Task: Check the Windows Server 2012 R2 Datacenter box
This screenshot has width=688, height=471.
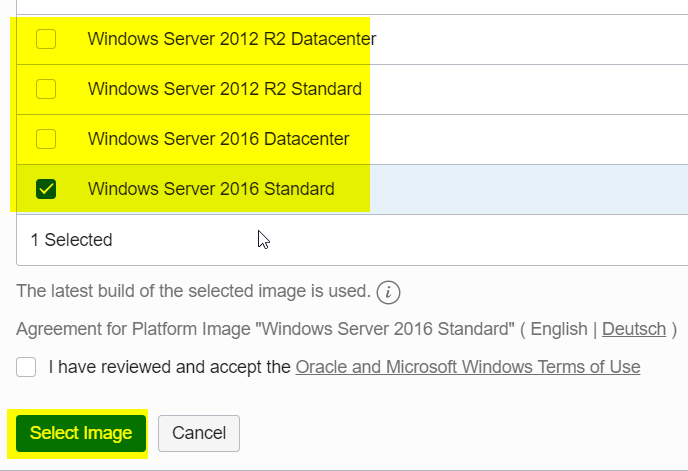Action: (46, 39)
